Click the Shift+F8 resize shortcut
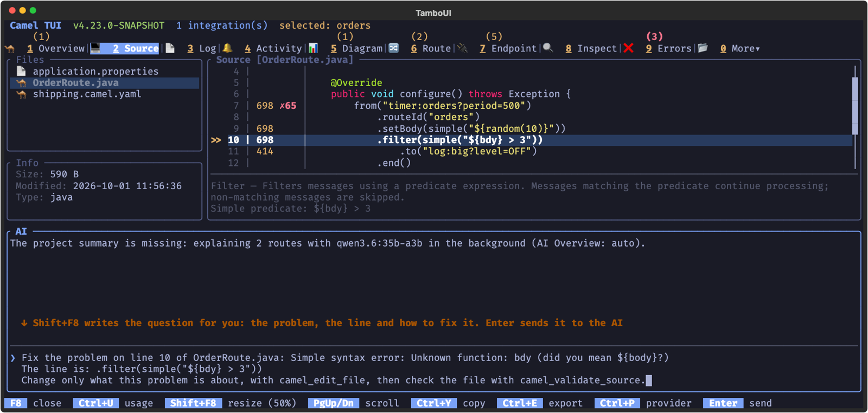The width and height of the screenshot is (868, 413). click(x=231, y=403)
